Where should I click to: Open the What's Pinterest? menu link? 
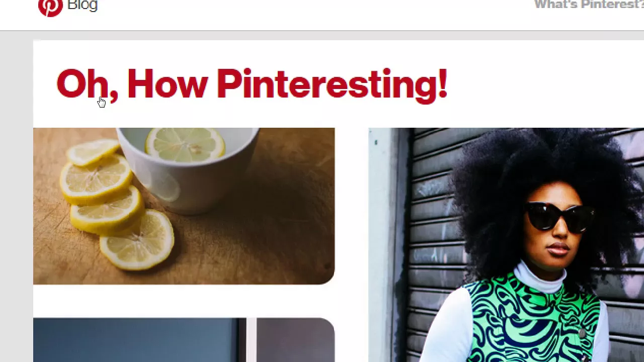[589, 5]
